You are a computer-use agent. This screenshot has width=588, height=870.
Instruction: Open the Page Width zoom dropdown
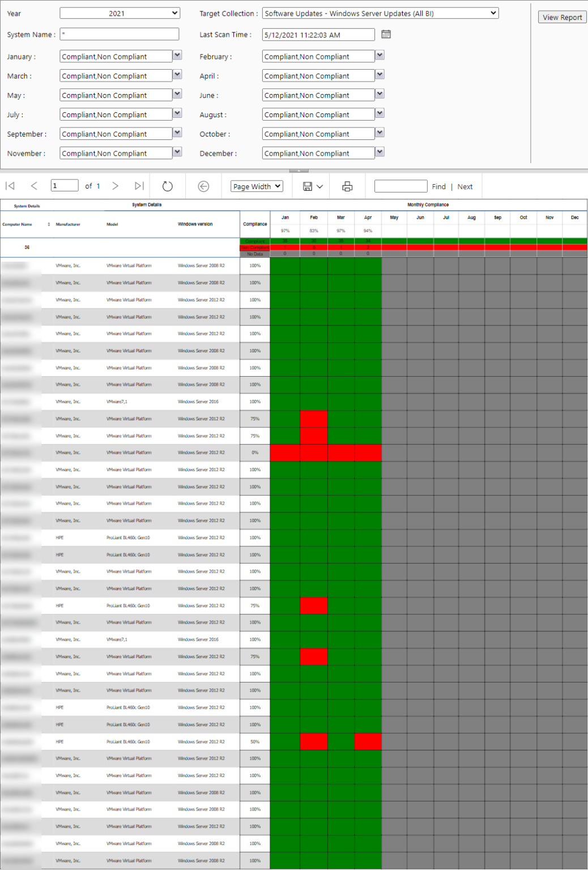[x=256, y=186]
